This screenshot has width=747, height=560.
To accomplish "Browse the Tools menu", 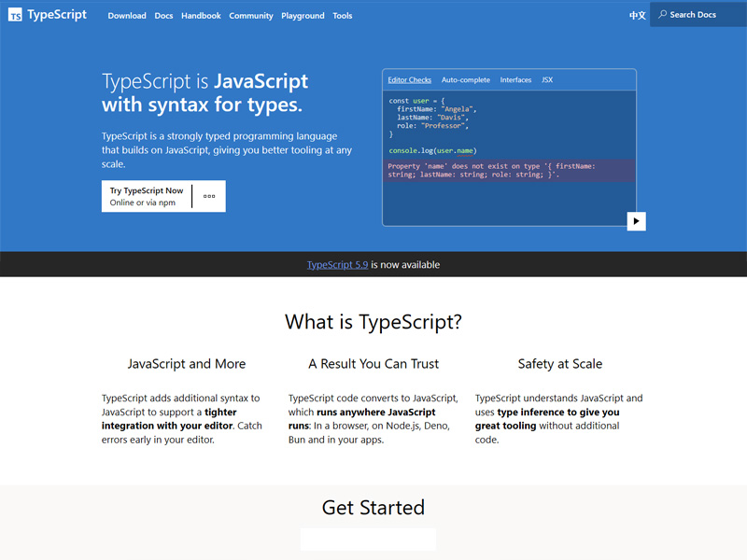I will coord(342,16).
